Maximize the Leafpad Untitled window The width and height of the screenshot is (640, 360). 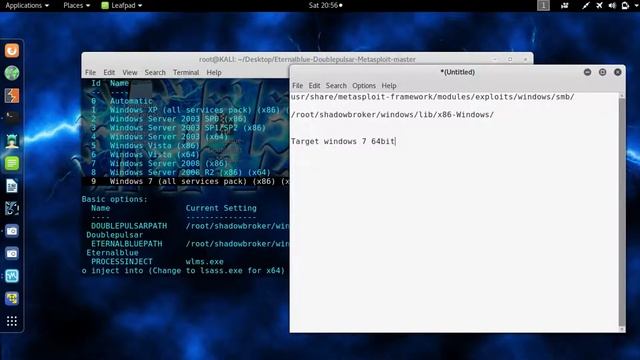(602, 72)
